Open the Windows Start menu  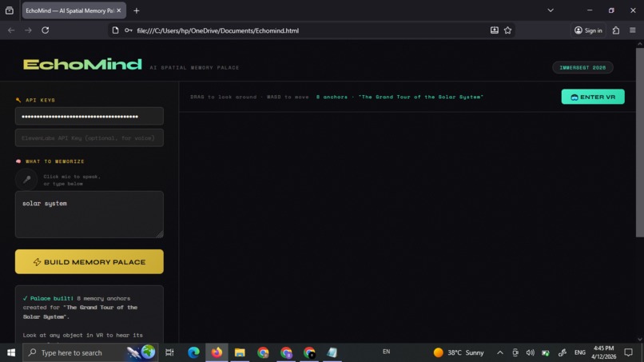(x=11, y=352)
